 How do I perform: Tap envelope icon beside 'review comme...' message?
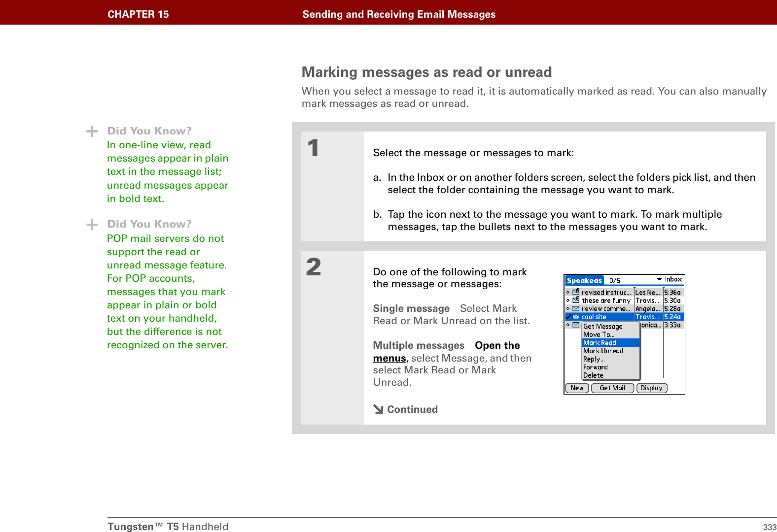click(576, 308)
